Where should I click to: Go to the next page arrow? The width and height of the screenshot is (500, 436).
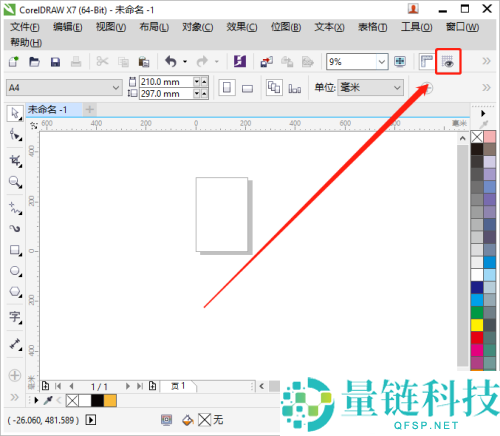[128, 386]
